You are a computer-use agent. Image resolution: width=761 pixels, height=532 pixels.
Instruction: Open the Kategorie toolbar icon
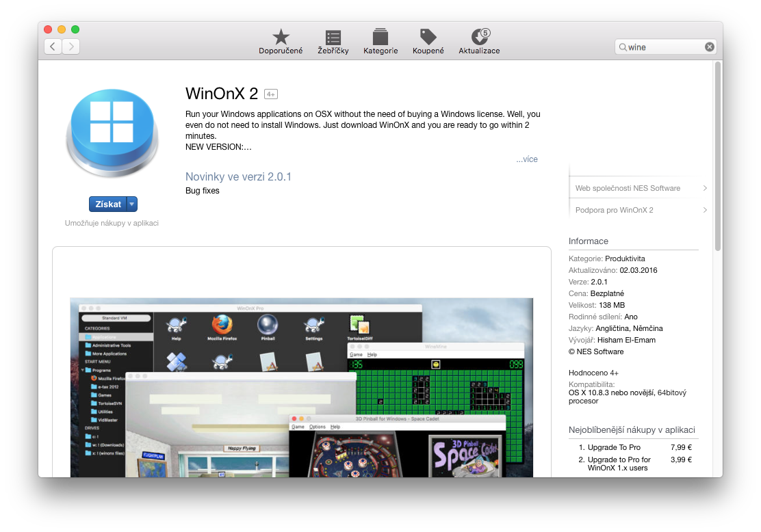tap(380, 38)
